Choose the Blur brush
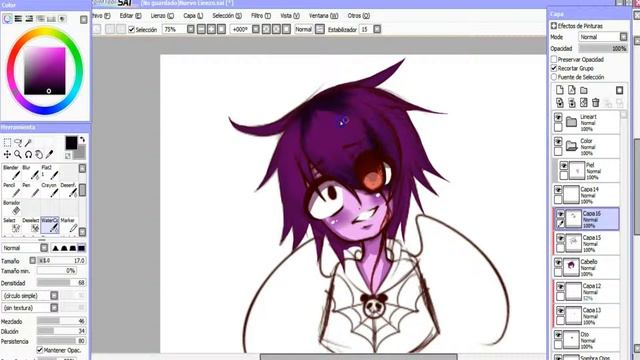The width and height of the screenshot is (640, 360). click(31, 172)
